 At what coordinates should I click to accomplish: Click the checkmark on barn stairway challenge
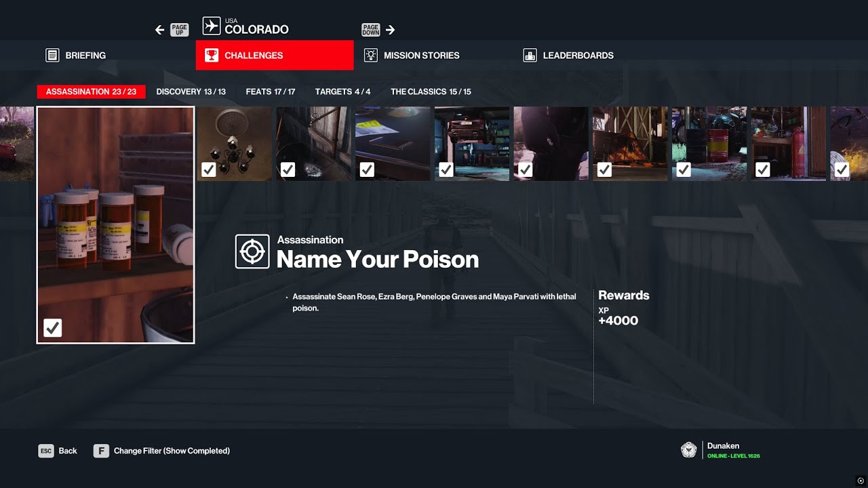click(x=288, y=169)
